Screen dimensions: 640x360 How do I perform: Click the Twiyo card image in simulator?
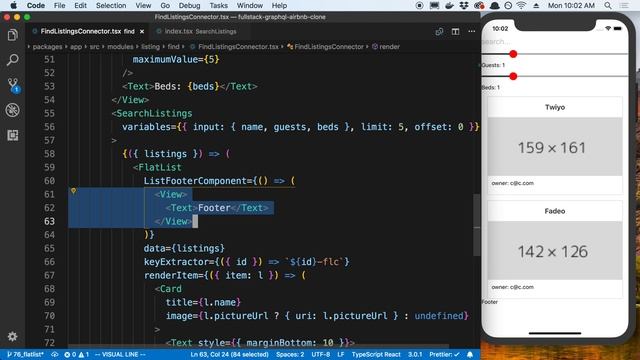click(555, 147)
